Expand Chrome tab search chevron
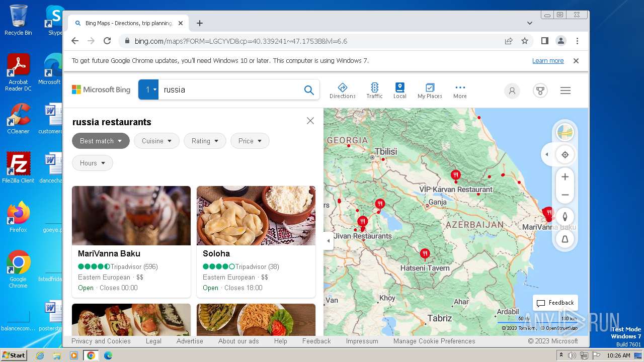Screen dimensions: 644x362 pos(529,23)
